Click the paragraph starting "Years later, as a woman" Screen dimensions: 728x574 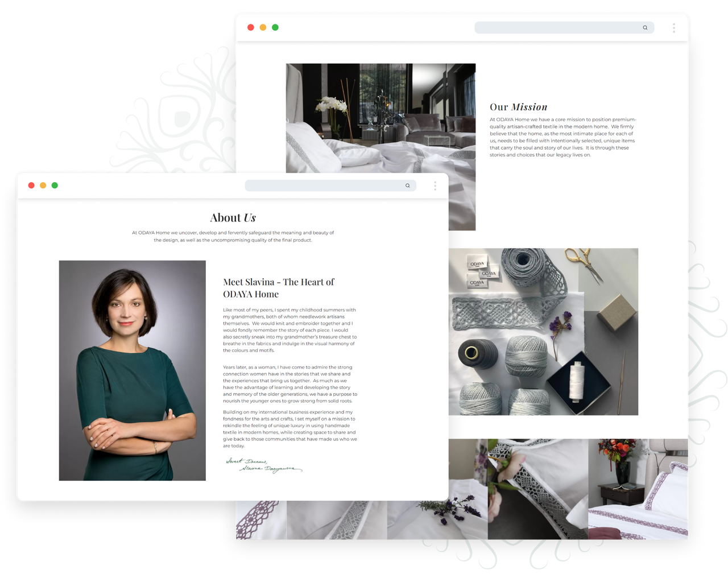coord(290,384)
